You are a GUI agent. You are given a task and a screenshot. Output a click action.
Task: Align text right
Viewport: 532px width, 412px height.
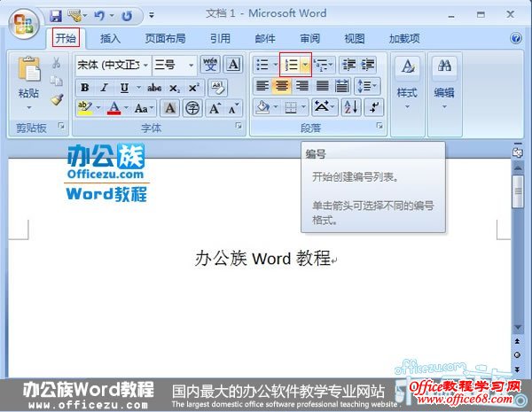point(301,86)
